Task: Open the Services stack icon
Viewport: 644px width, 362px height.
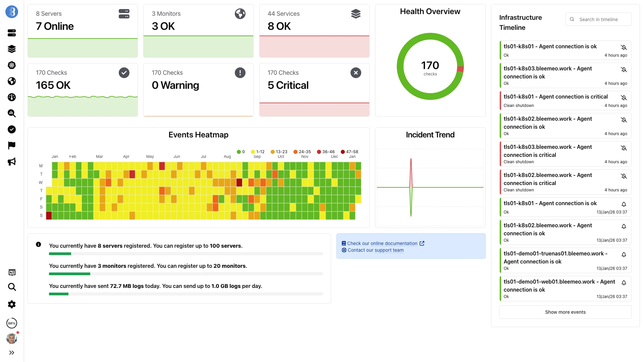Action: [12, 49]
